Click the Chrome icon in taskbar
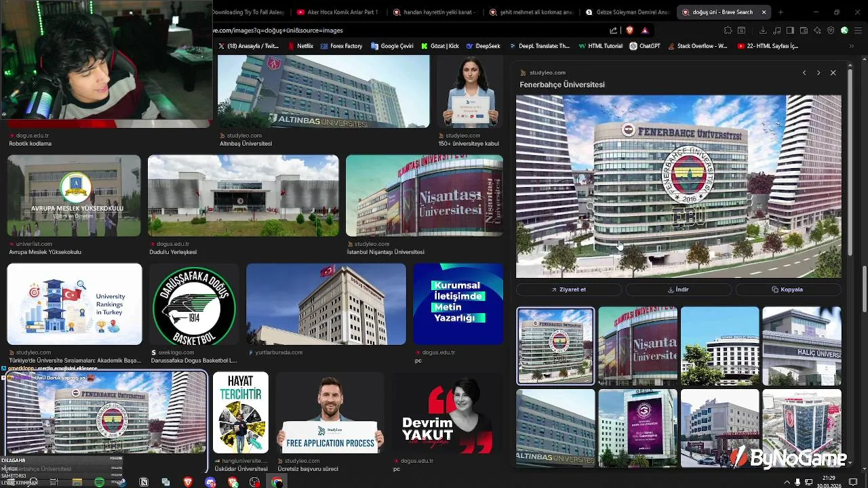Screen dimensions: 868x488 tap(277, 482)
